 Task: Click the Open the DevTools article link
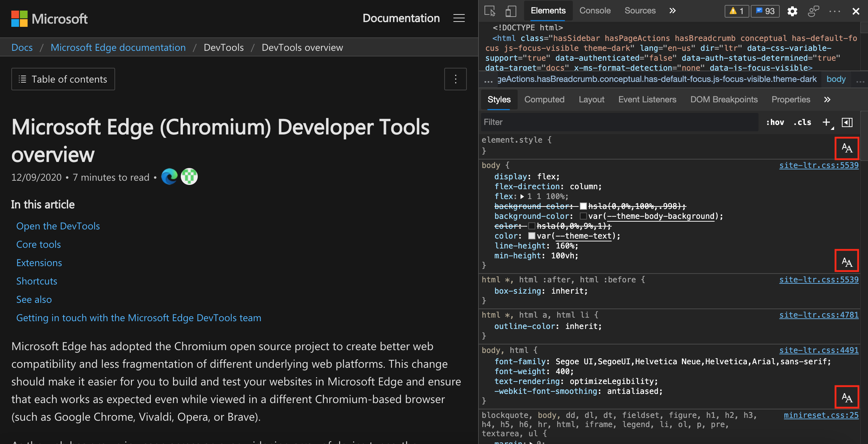[x=58, y=226]
